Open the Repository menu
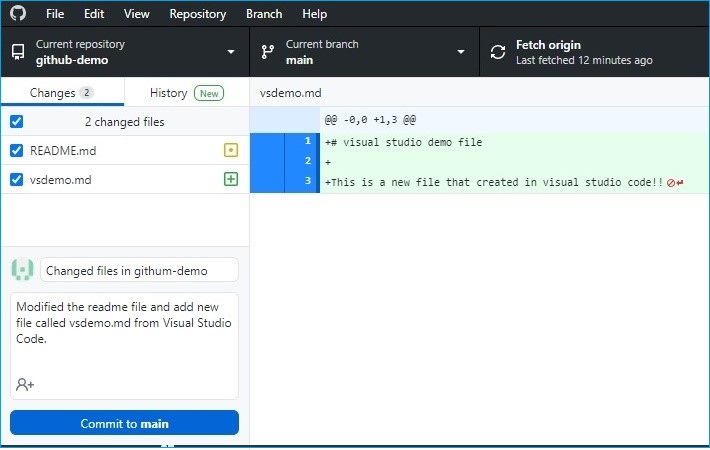The width and height of the screenshot is (710, 450). coord(197,14)
